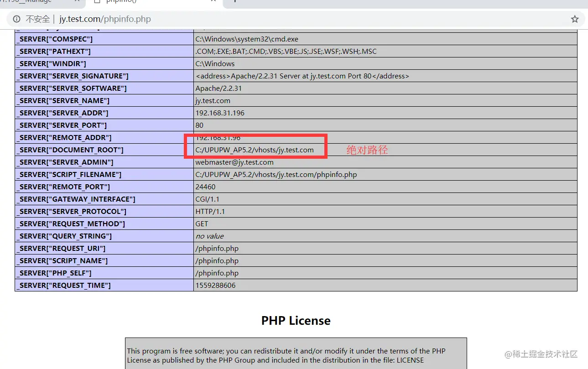
Task: Select the _SERVER["PHP_SELF"] cell
Action: pos(104,273)
